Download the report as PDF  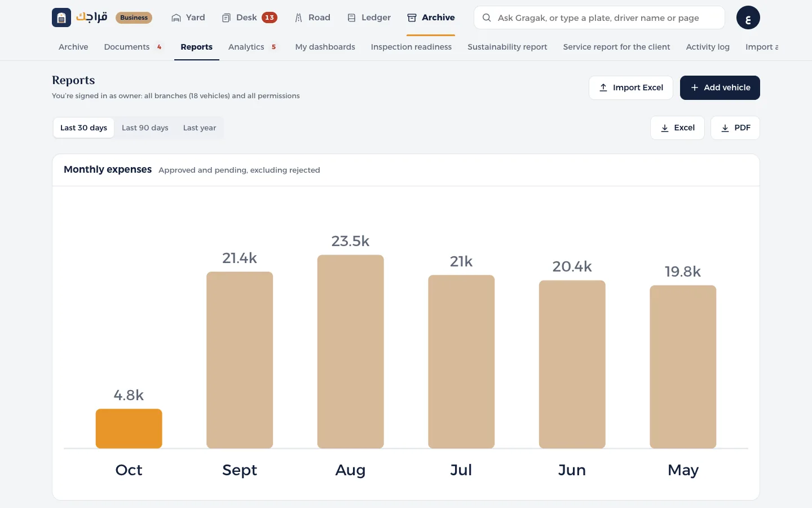pyautogui.click(x=735, y=128)
